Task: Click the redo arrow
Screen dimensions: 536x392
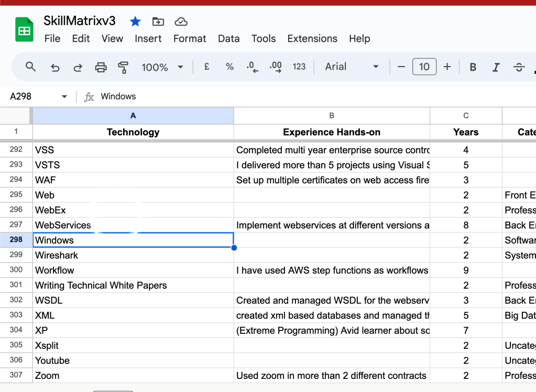Action: (78, 67)
